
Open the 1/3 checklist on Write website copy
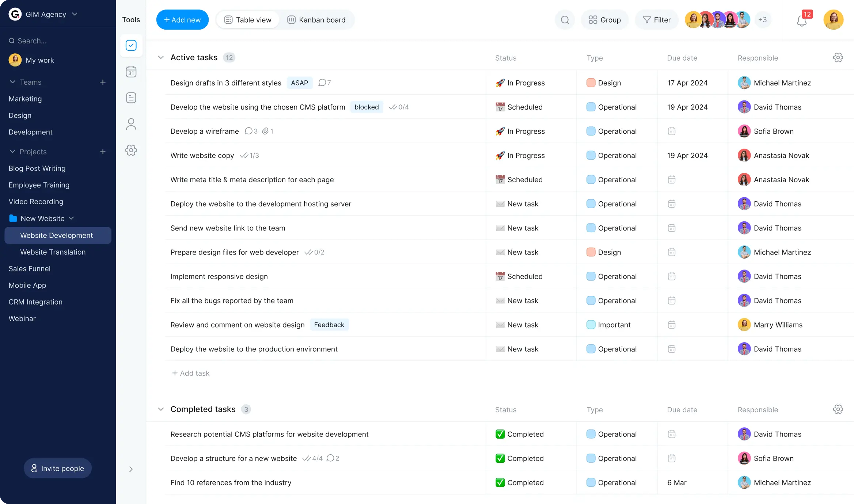(x=249, y=156)
